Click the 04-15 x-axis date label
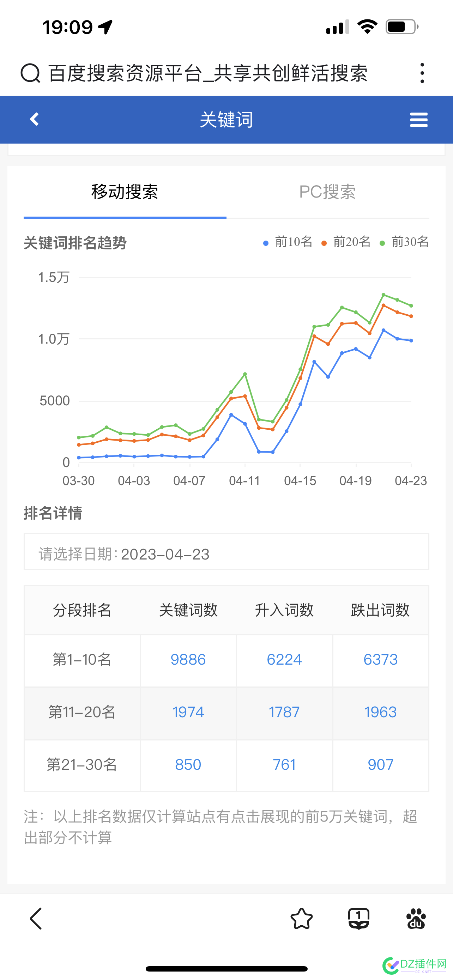453x980 pixels. 300,481
